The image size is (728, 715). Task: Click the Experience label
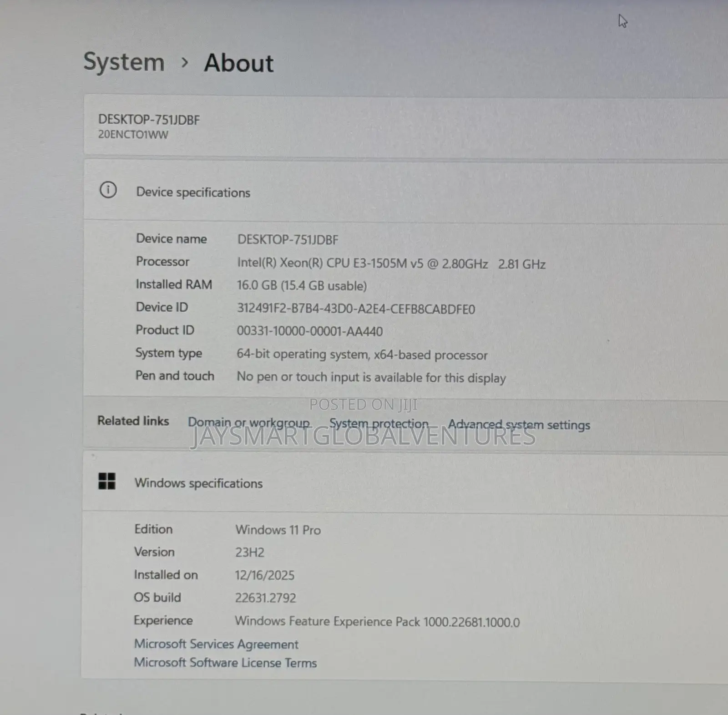pos(163,621)
